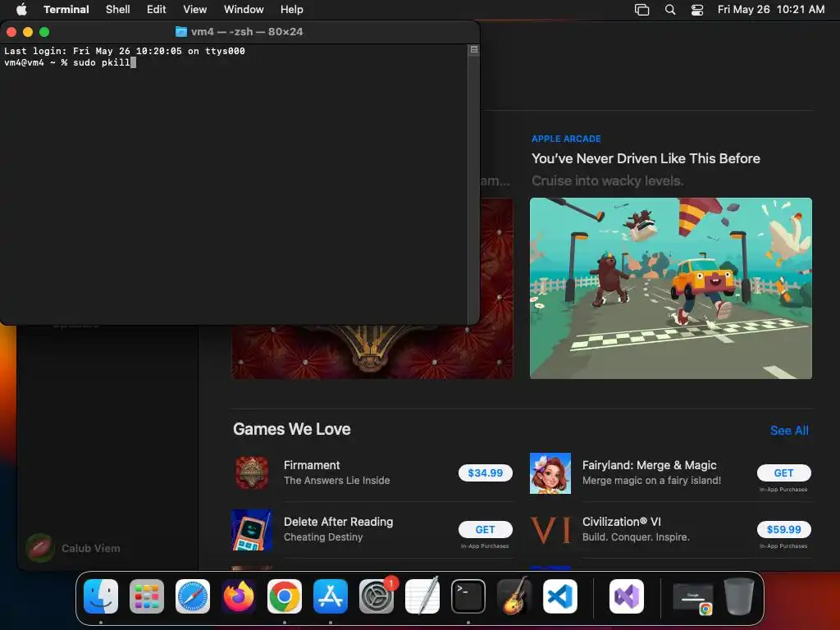
Task: Click the Terminal command prompt line
Action: 71,62
